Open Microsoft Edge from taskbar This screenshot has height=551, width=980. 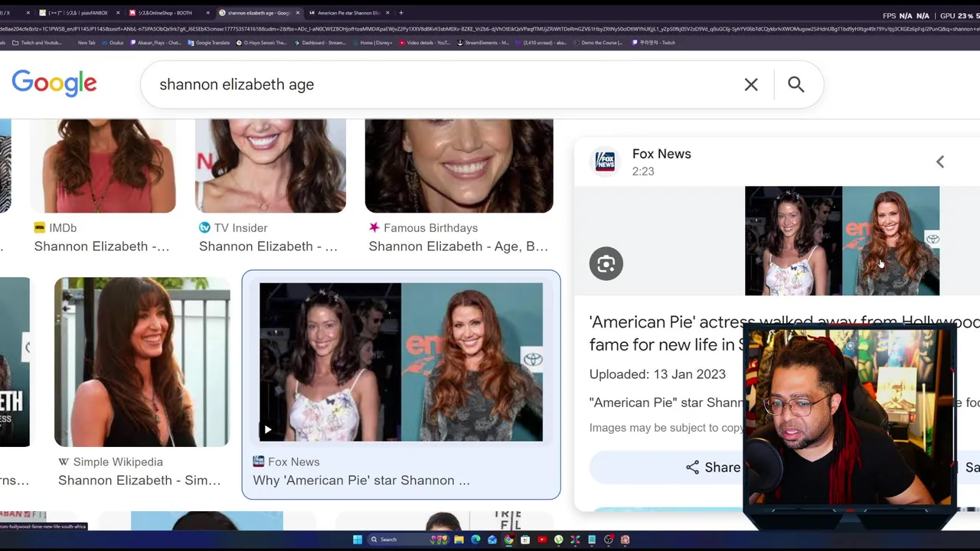pyautogui.click(x=475, y=540)
